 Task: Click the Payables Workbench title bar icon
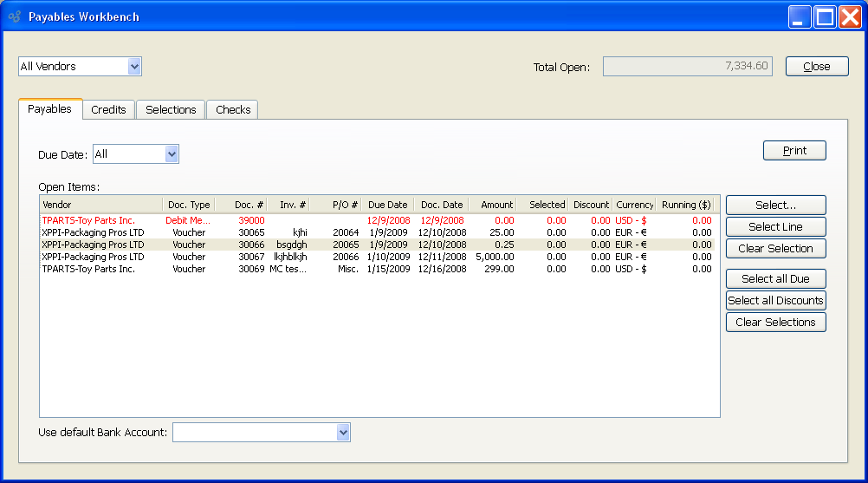pos(15,16)
